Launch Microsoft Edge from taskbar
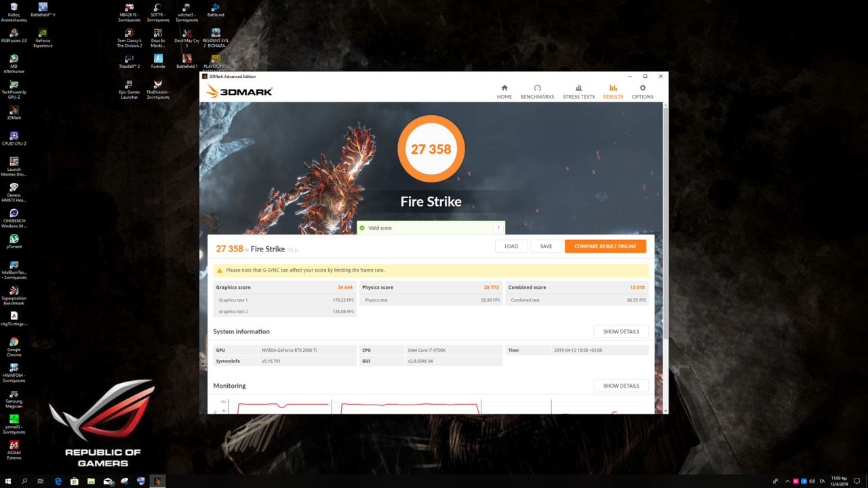The image size is (868, 488). click(58, 481)
